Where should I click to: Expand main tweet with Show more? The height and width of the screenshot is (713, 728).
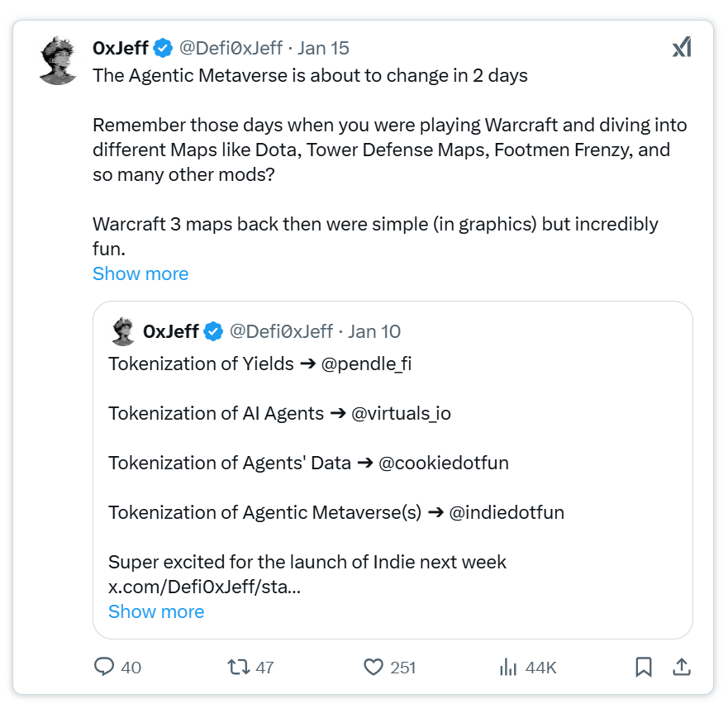click(x=140, y=273)
